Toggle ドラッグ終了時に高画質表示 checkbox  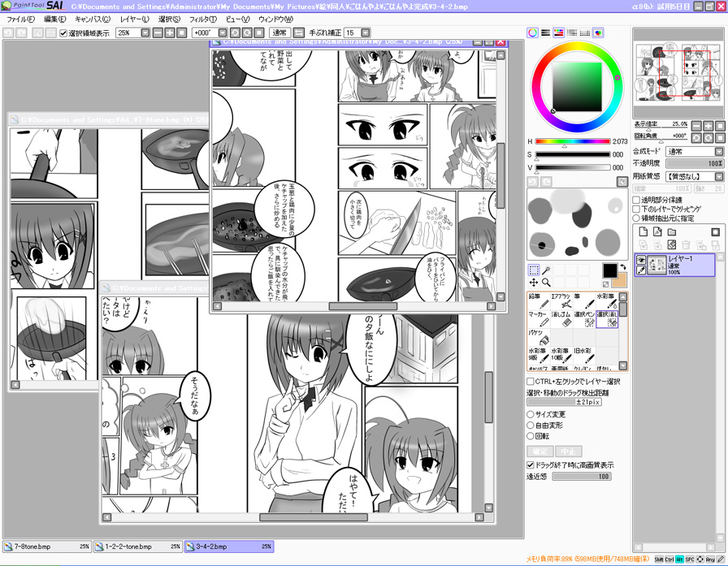click(x=531, y=464)
